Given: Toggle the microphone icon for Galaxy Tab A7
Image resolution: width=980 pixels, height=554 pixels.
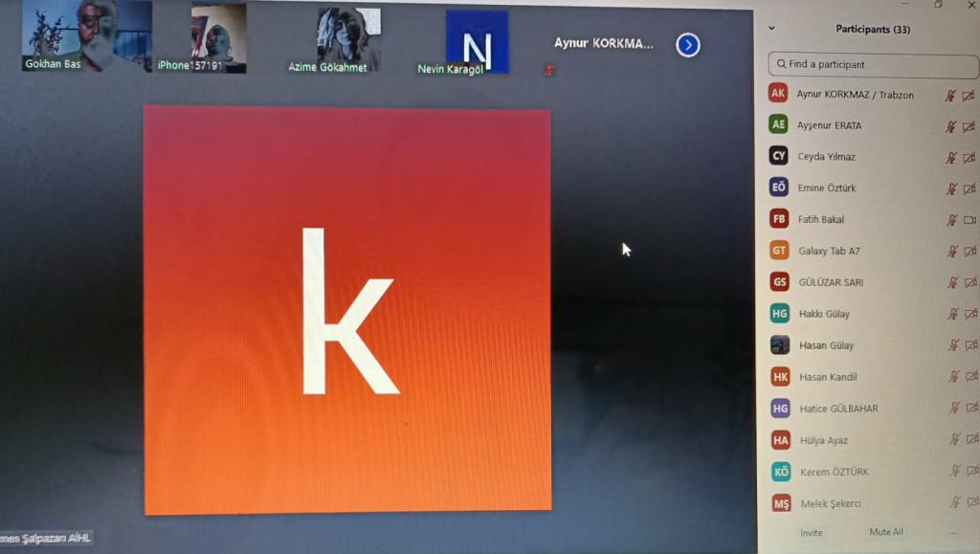Looking at the screenshot, I should pyautogui.click(x=952, y=251).
